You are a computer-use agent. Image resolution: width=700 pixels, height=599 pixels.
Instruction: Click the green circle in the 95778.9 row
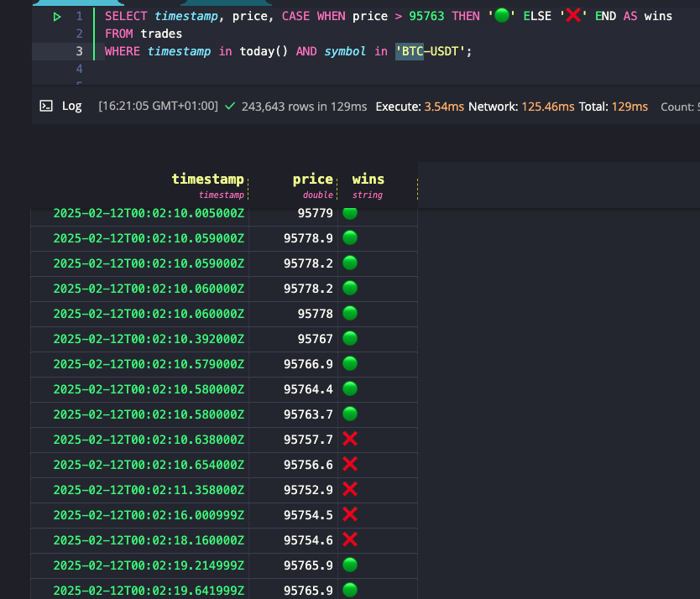(x=350, y=238)
